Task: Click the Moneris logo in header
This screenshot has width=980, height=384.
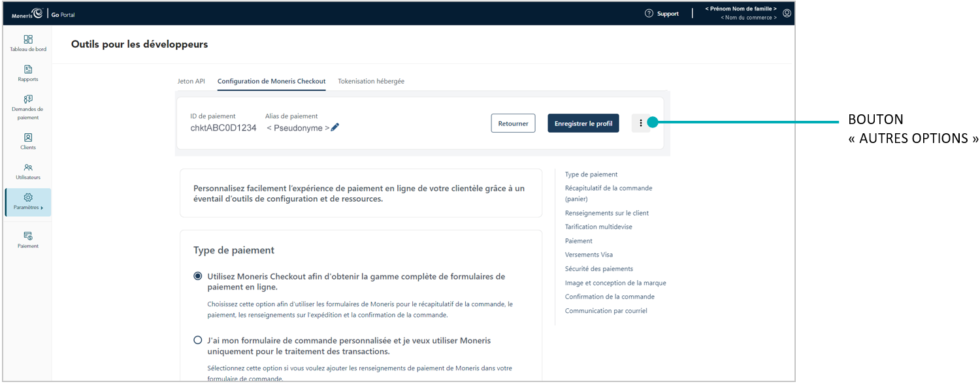Action: click(27, 14)
